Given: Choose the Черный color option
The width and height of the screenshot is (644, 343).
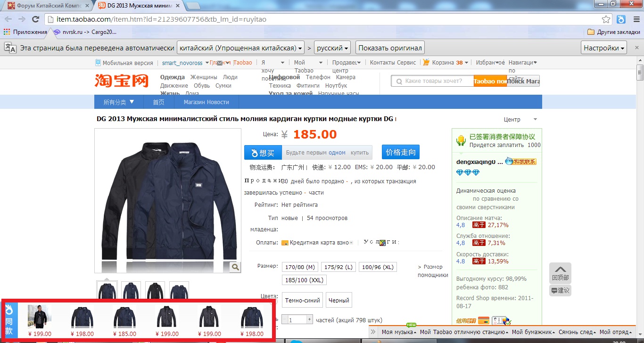Looking at the screenshot, I should (339, 300).
